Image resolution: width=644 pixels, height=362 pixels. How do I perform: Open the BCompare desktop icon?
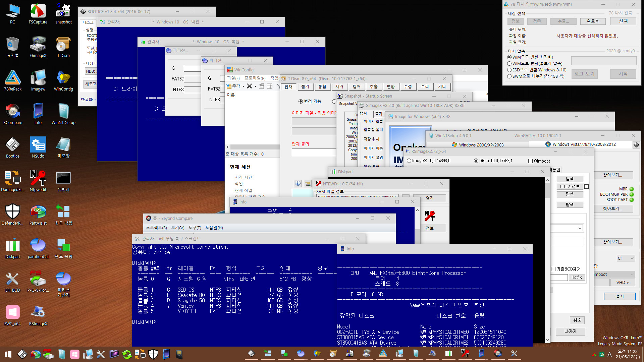13,115
